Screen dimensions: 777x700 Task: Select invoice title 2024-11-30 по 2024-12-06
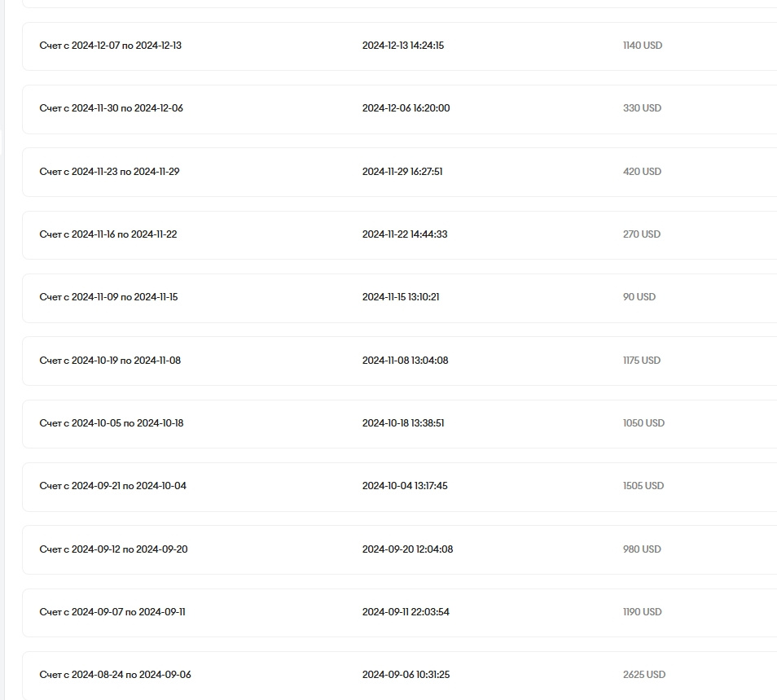point(112,108)
